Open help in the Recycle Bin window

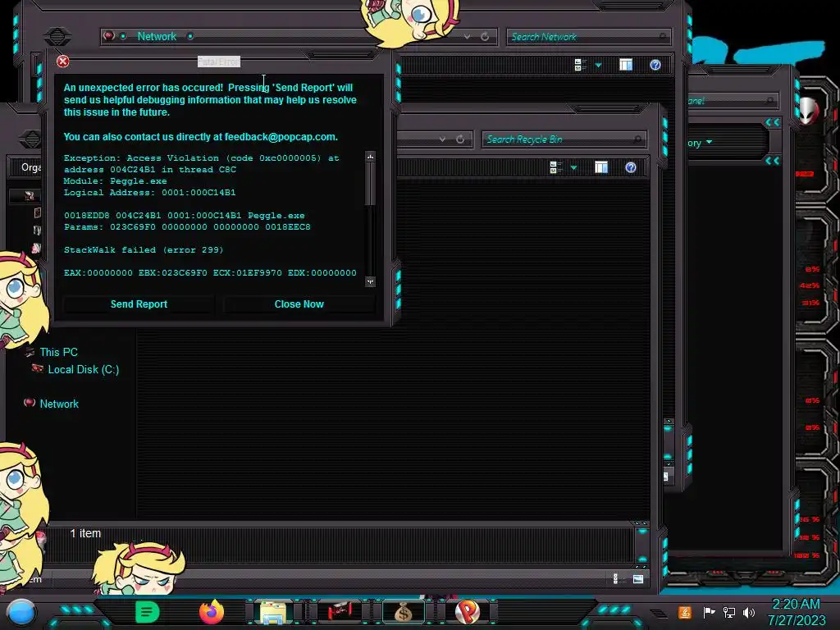point(631,167)
